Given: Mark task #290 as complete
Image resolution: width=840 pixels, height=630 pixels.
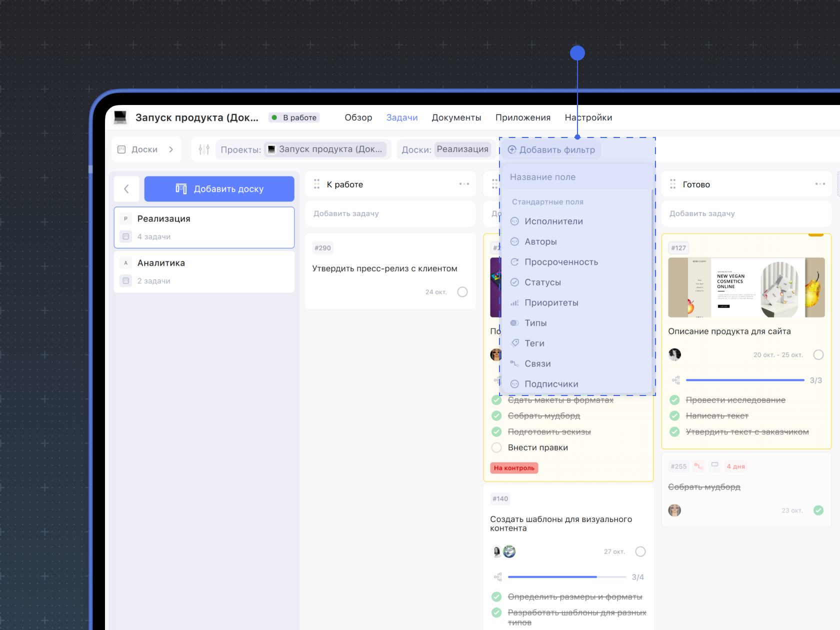Looking at the screenshot, I should [x=462, y=292].
